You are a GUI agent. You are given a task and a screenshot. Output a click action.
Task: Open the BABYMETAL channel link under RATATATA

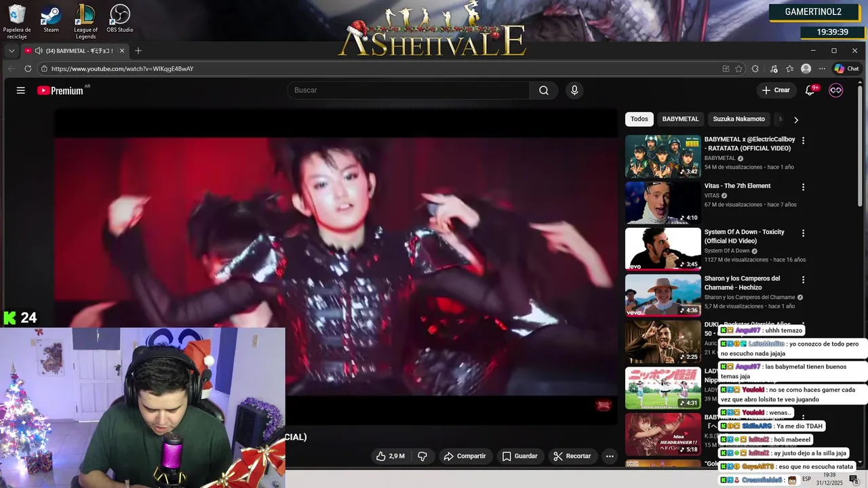click(719, 158)
